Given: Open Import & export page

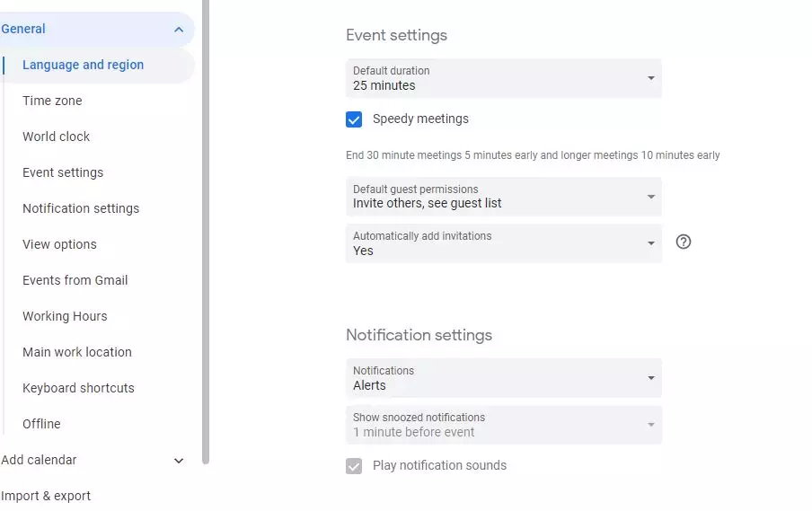Looking at the screenshot, I should click(46, 497).
